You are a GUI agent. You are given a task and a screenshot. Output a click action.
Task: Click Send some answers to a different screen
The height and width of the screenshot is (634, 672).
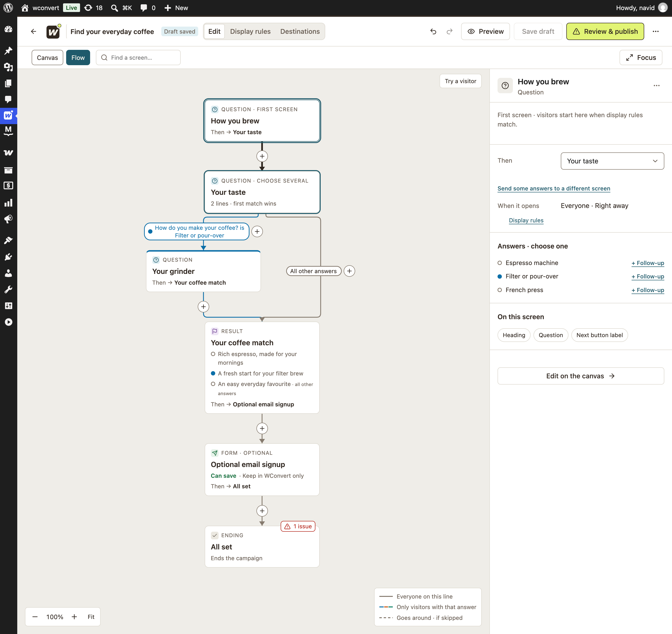coord(554,189)
